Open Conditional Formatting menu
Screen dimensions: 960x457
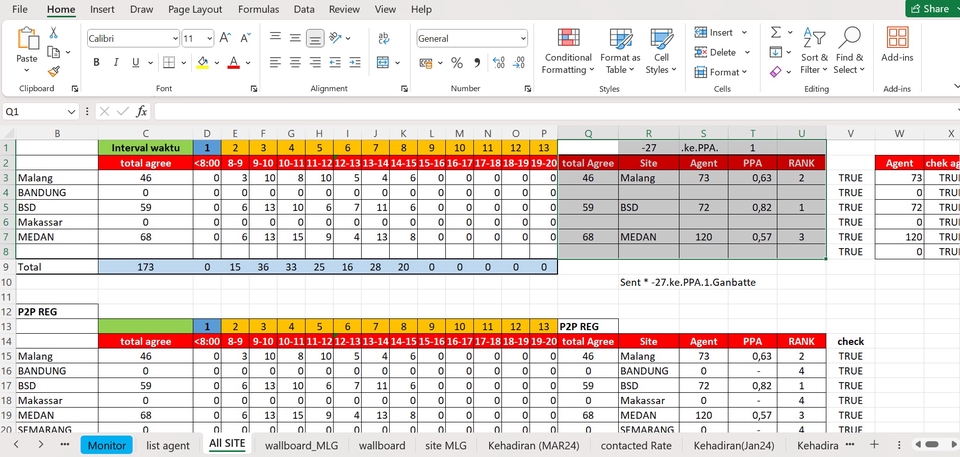point(568,51)
